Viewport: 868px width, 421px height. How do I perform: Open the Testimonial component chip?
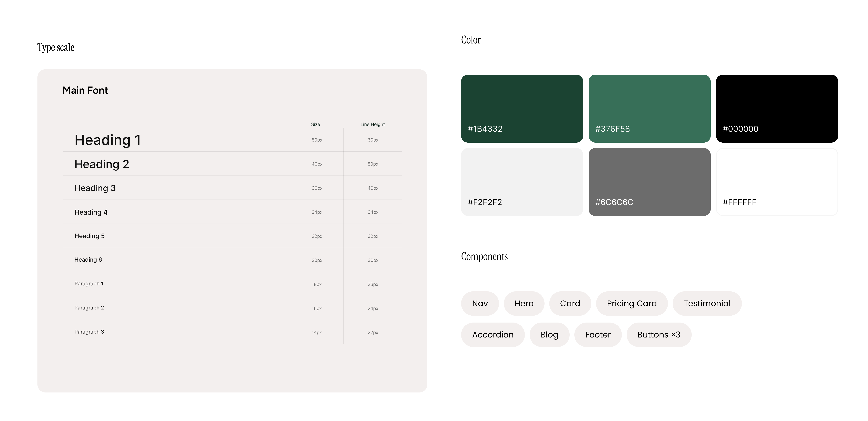[x=707, y=304]
